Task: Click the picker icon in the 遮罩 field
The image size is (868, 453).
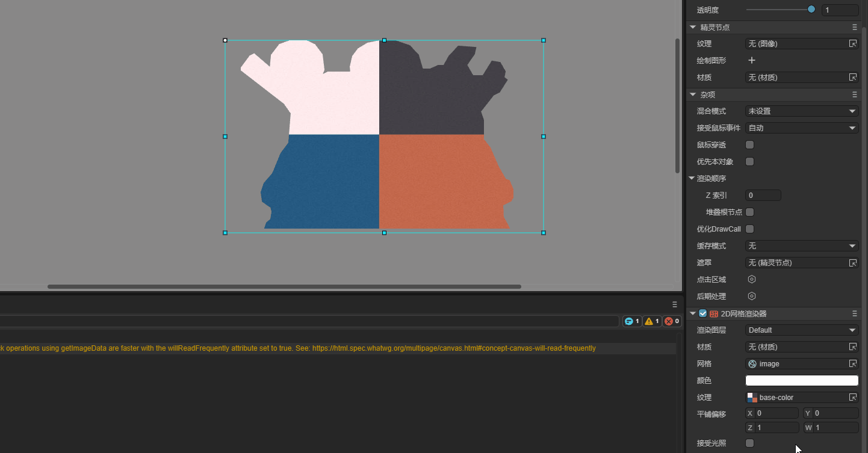Action: (x=852, y=262)
